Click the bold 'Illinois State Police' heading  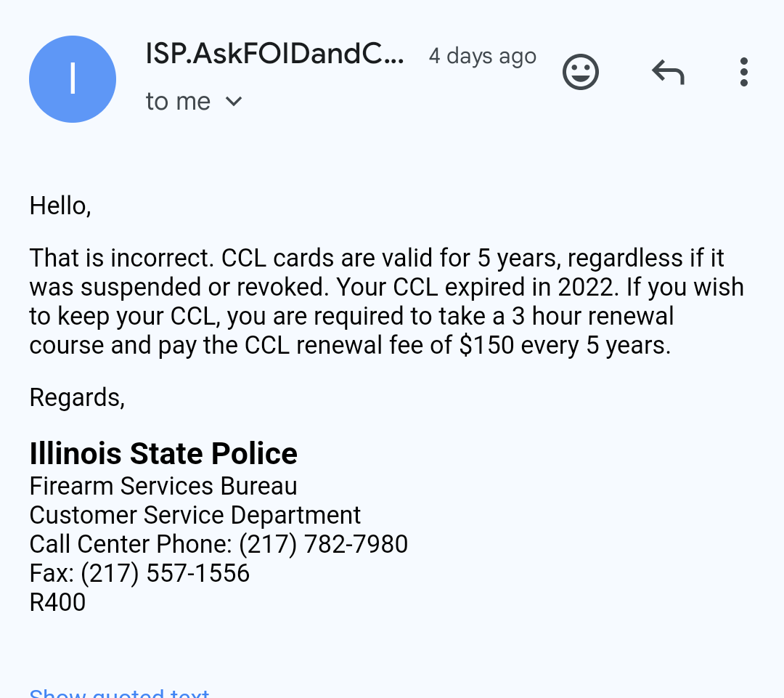click(163, 453)
